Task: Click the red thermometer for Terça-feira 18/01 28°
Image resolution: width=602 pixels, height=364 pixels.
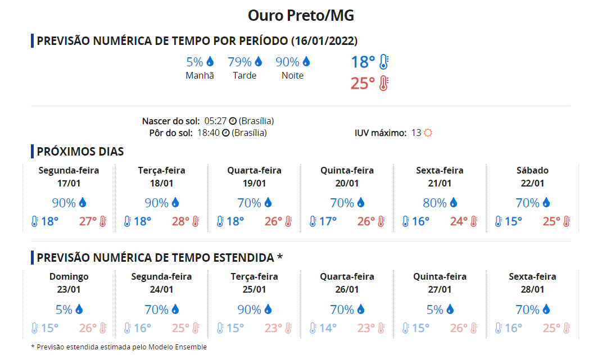Action: coord(196,221)
